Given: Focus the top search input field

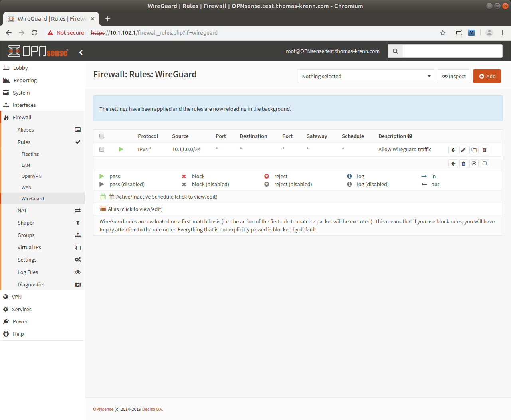Looking at the screenshot, I should (x=452, y=51).
